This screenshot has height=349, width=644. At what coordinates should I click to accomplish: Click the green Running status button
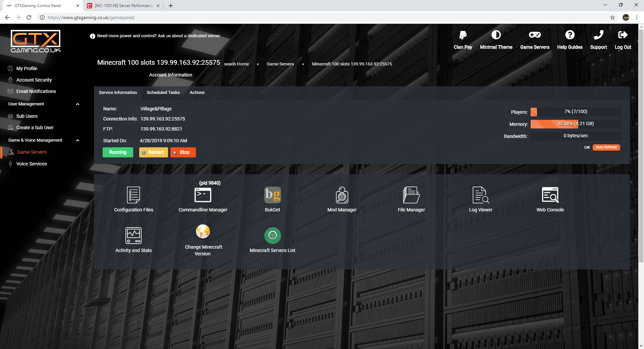pyautogui.click(x=118, y=152)
